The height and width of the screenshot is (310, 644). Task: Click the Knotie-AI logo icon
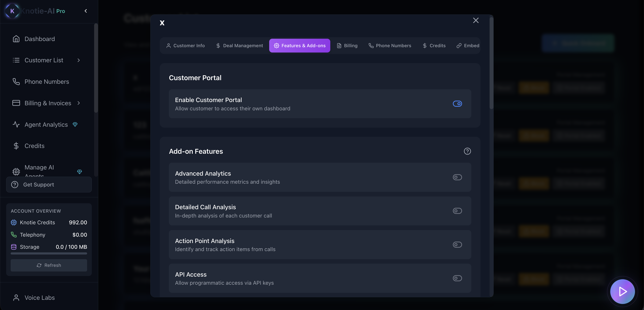12,11
